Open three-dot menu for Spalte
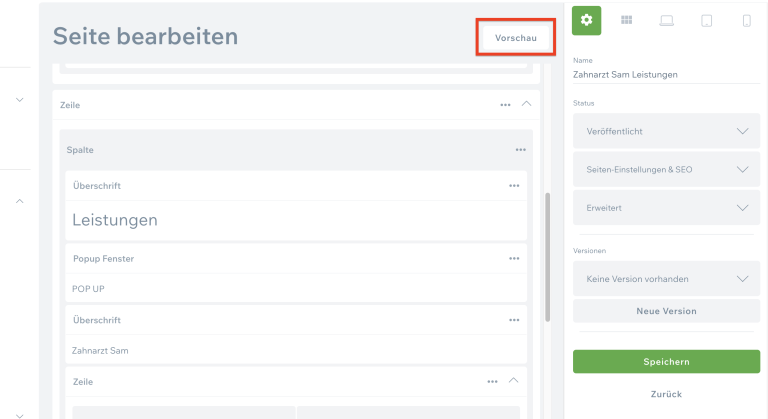Screen dimensions: 768x419 521,150
